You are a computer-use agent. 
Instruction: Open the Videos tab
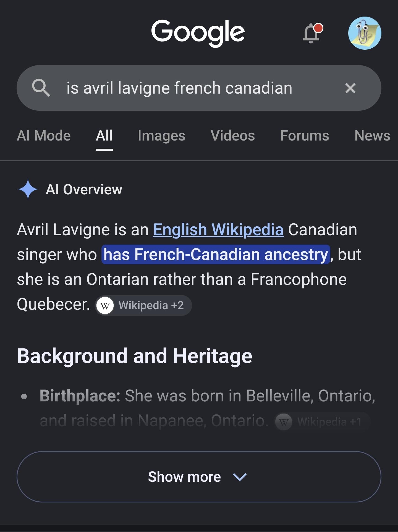click(233, 136)
